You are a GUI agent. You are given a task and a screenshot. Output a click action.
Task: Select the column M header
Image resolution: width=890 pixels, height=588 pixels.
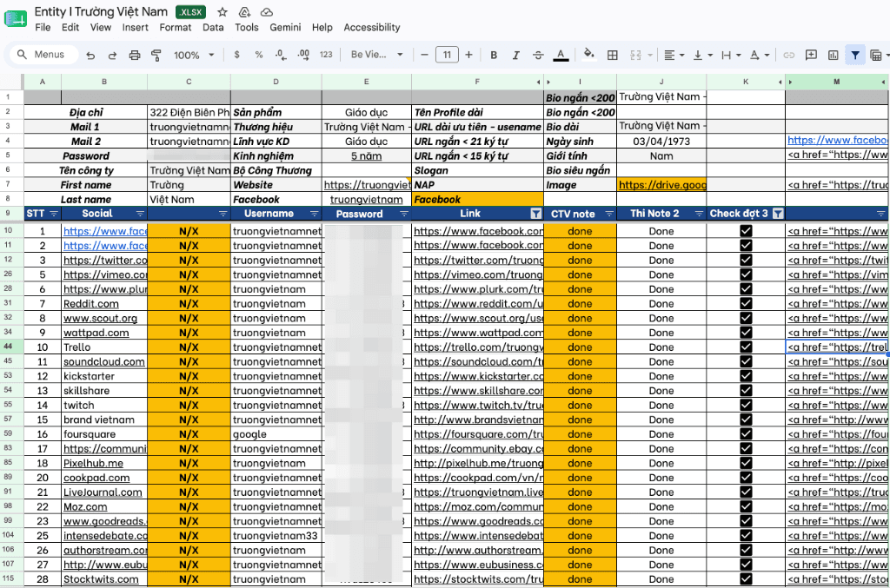coord(837,82)
